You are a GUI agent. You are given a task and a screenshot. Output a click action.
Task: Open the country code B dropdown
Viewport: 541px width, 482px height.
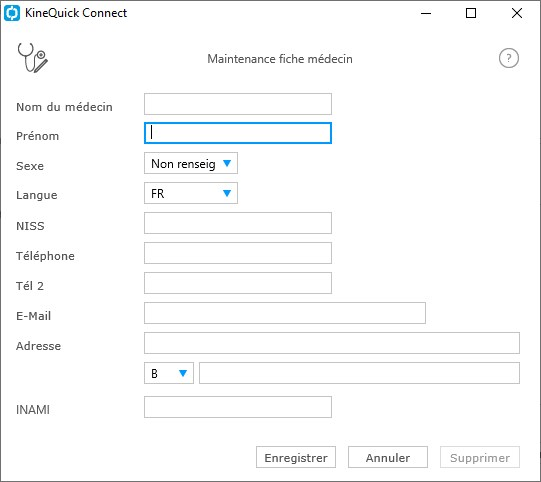pos(169,373)
